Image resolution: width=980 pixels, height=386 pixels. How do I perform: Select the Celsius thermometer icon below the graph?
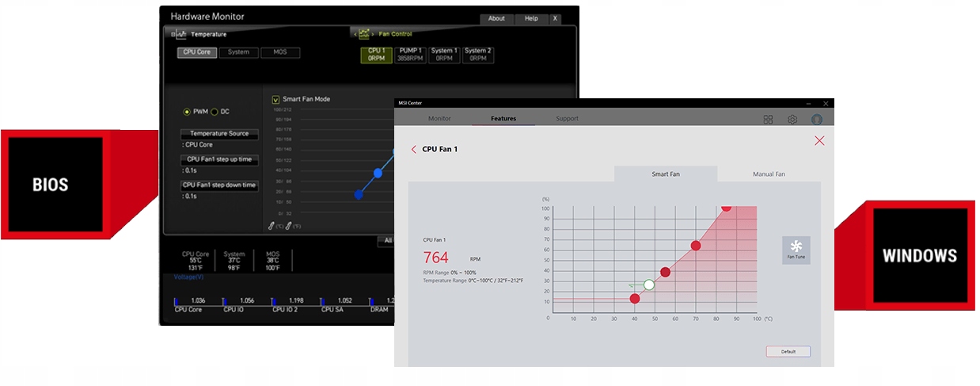pos(272,227)
